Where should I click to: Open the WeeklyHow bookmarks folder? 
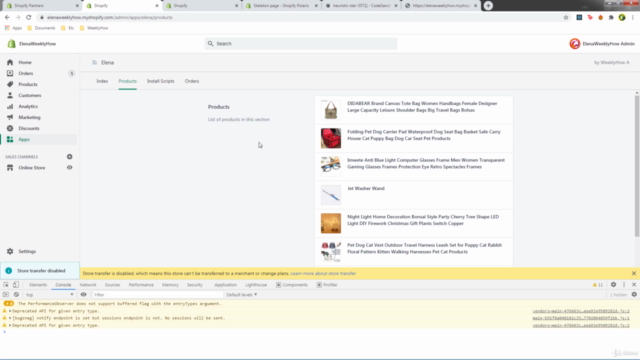click(94, 28)
